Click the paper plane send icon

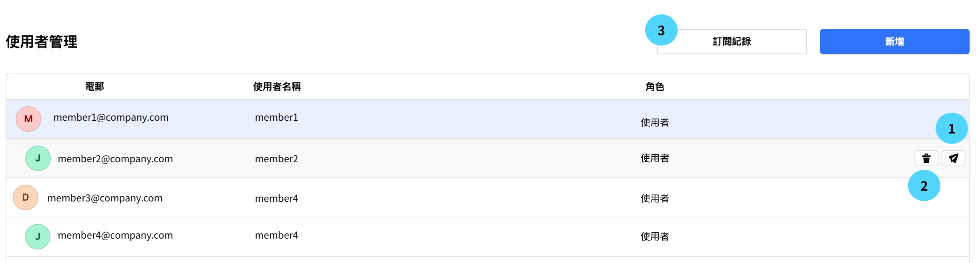pos(953,158)
